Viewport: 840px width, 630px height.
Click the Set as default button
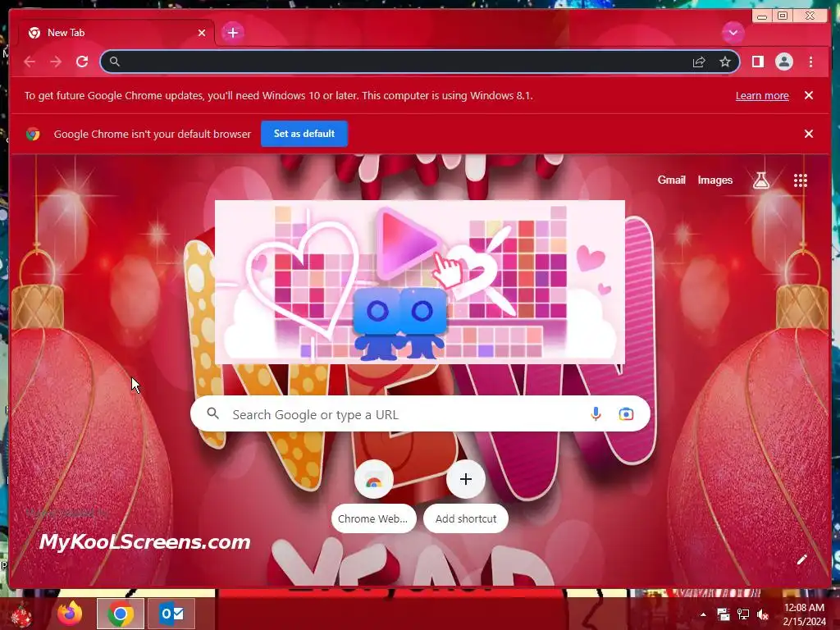pyautogui.click(x=304, y=134)
